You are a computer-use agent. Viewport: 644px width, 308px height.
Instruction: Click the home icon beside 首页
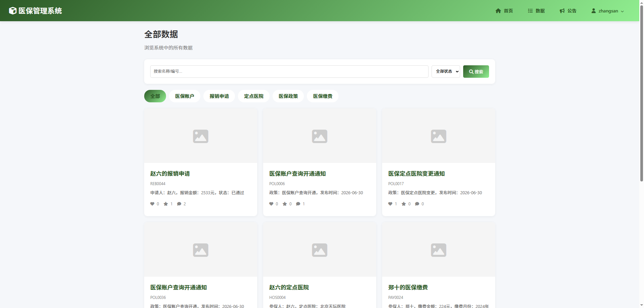click(498, 11)
